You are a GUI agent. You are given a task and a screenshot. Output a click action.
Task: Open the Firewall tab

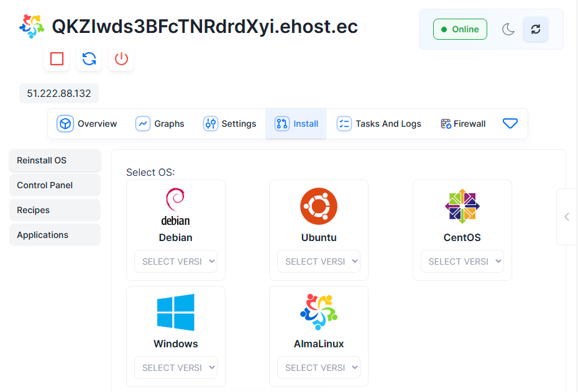click(x=463, y=124)
